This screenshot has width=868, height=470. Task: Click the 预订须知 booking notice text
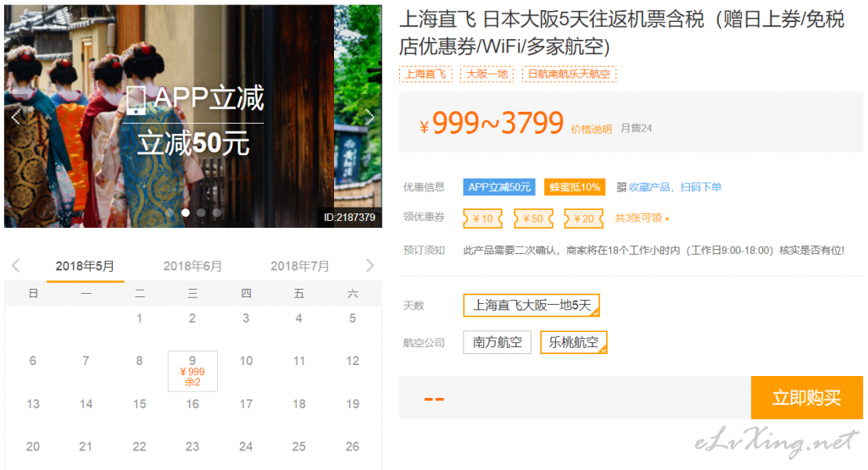(x=424, y=250)
